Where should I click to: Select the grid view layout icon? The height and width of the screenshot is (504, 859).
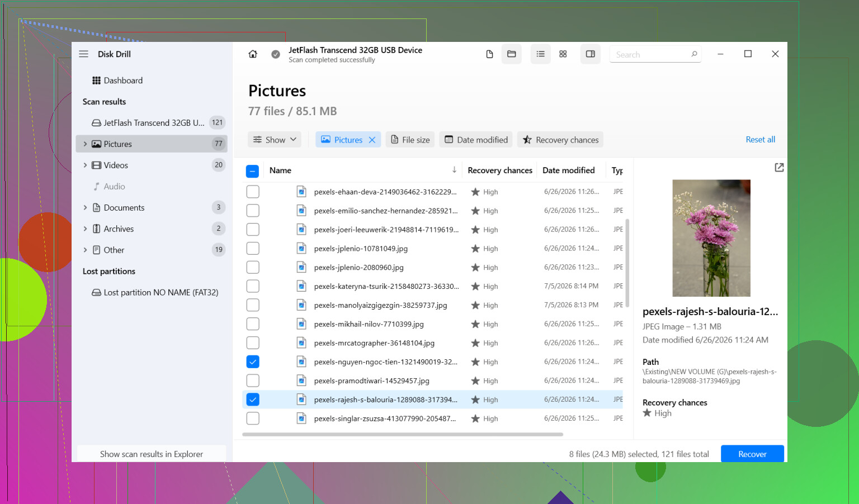(563, 54)
